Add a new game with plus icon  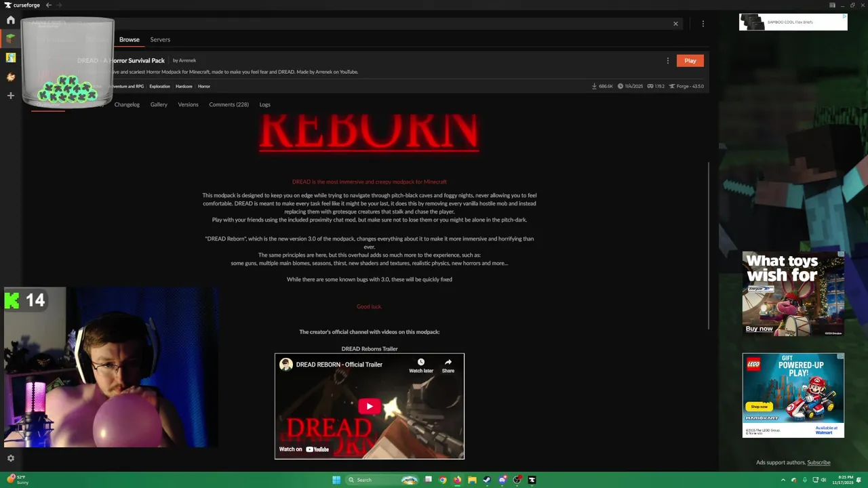coord(10,96)
